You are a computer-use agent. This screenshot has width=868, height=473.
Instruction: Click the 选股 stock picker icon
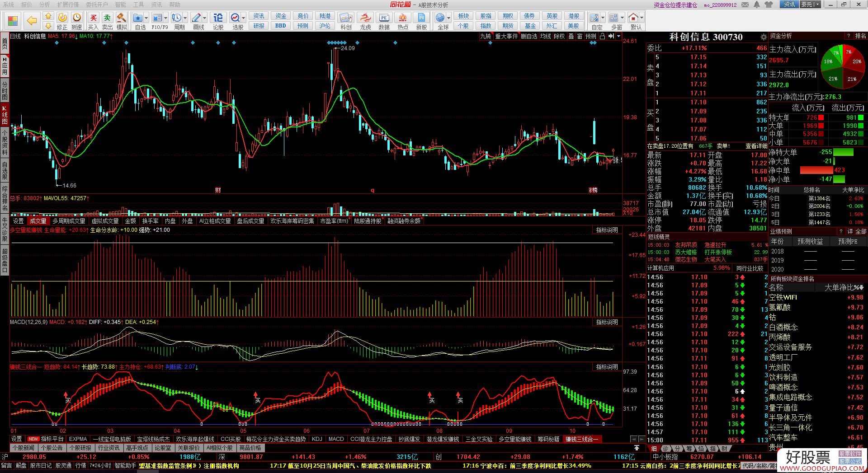coord(236,18)
